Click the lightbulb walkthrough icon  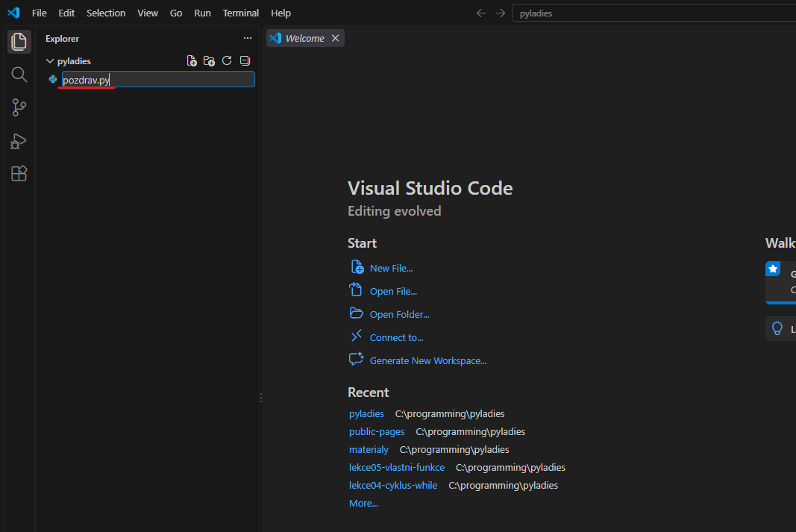[777, 328]
